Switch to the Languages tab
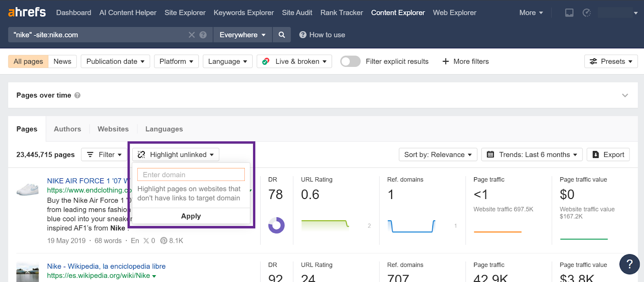The height and width of the screenshot is (282, 644). click(x=164, y=129)
